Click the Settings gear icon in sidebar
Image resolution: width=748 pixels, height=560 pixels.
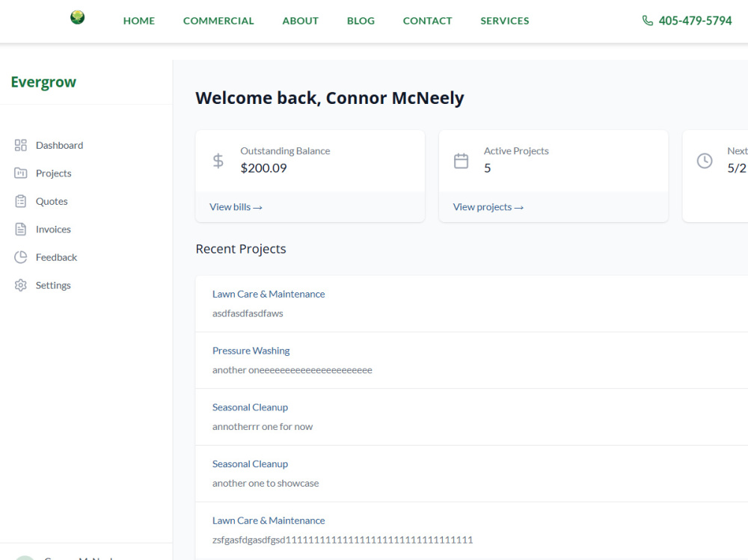pos(20,286)
